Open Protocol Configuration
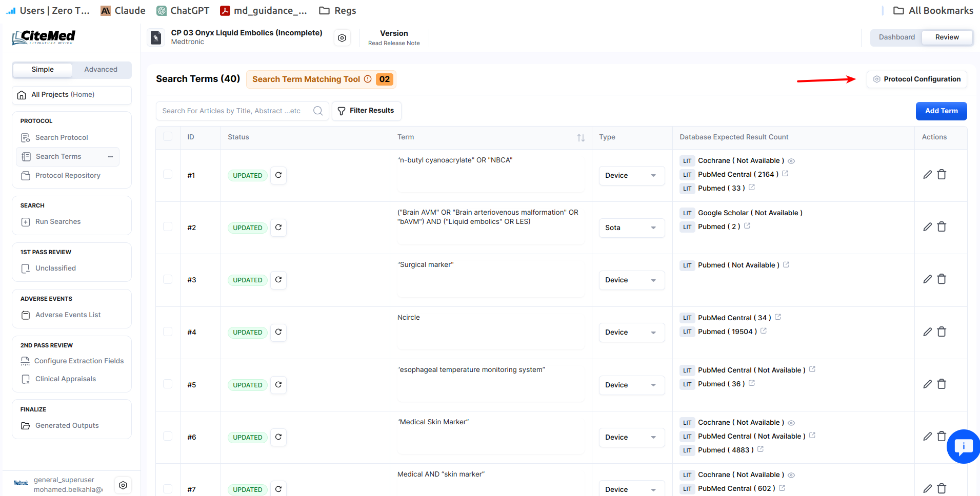Screen dimensions: 980x496 (916, 79)
